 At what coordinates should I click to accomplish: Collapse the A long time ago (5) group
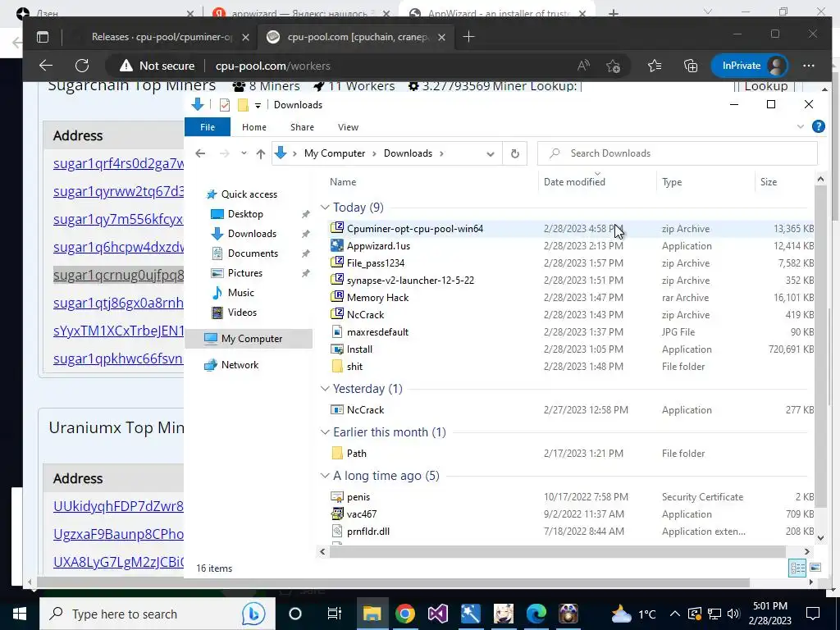(x=325, y=476)
